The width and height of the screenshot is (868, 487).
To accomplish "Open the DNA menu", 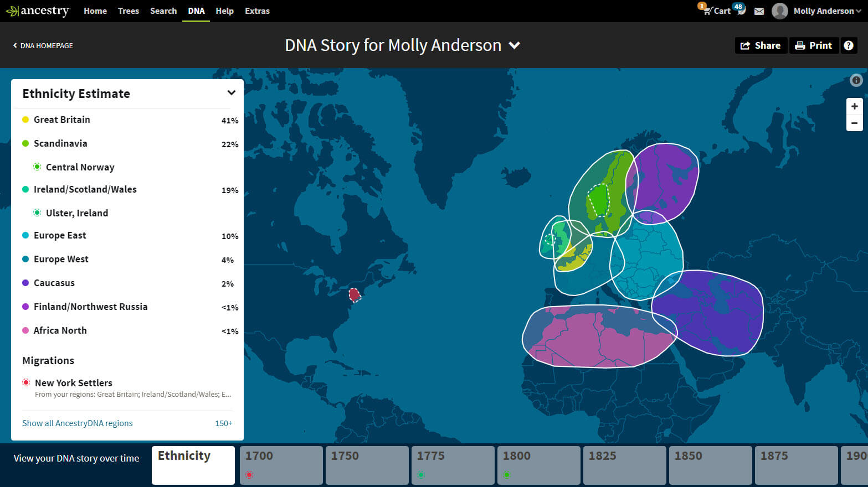I will [x=196, y=11].
